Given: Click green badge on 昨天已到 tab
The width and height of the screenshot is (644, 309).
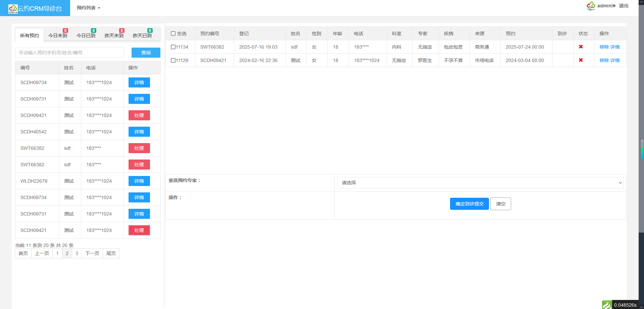Looking at the screenshot, I should coord(150,30).
